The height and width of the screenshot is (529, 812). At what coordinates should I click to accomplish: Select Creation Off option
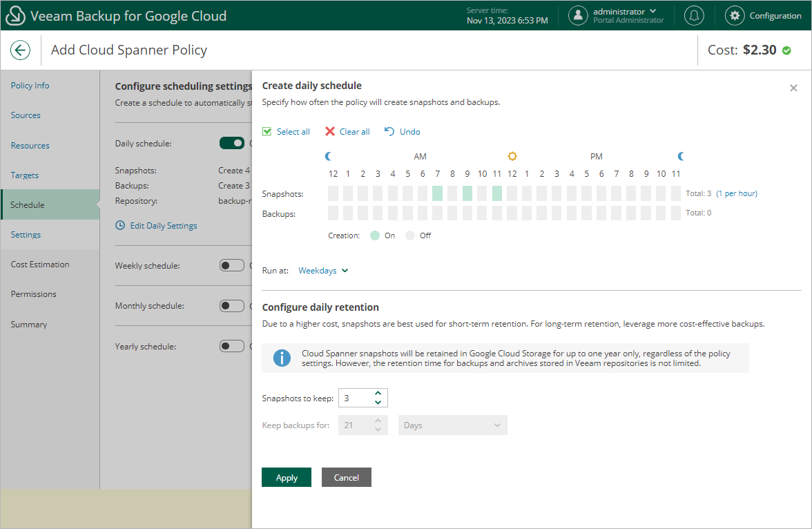click(x=410, y=235)
